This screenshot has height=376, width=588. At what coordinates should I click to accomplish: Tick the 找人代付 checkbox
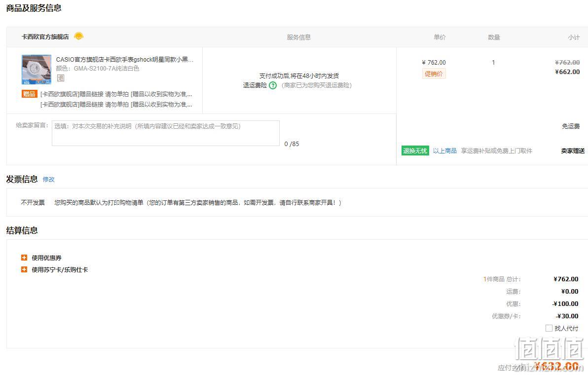pyautogui.click(x=549, y=328)
